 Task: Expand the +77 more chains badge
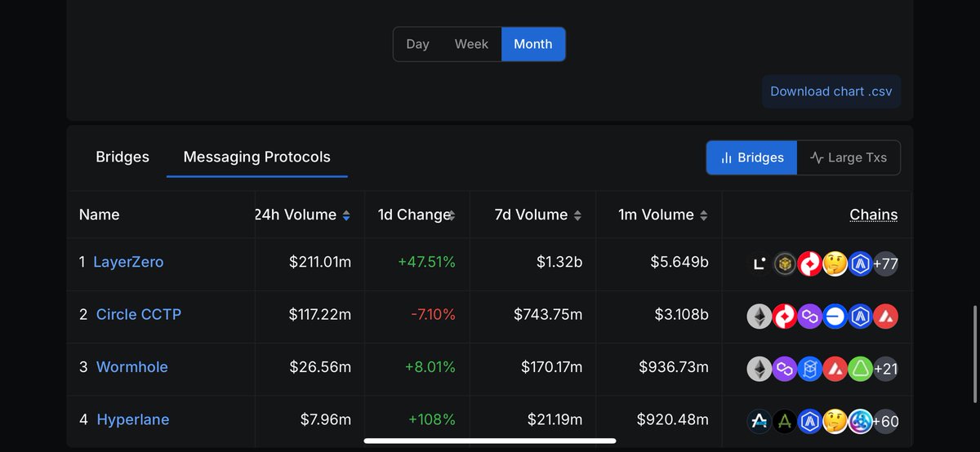click(886, 264)
